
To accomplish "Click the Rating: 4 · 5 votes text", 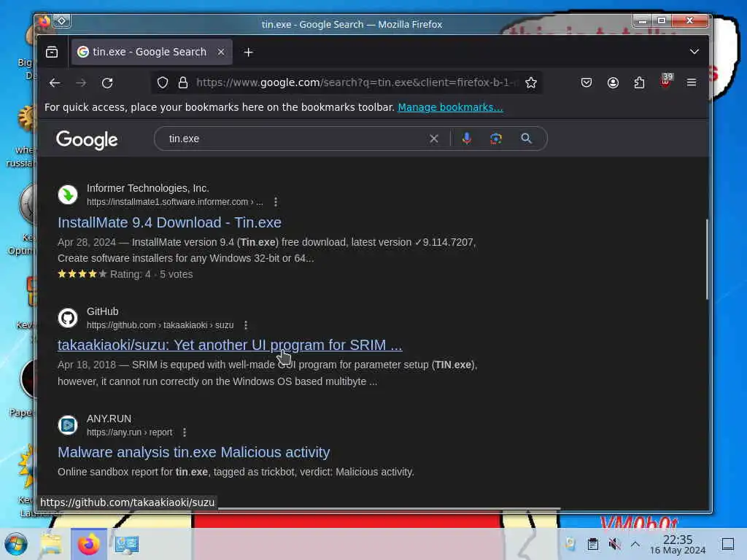I will coord(152,274).
